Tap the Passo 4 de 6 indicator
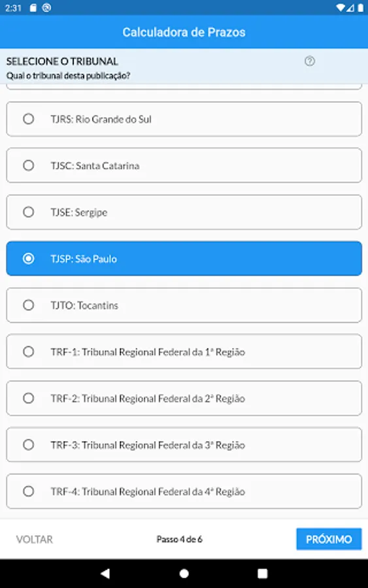The width and height of the screenshot is (368, 588). [x=179, y=539]
